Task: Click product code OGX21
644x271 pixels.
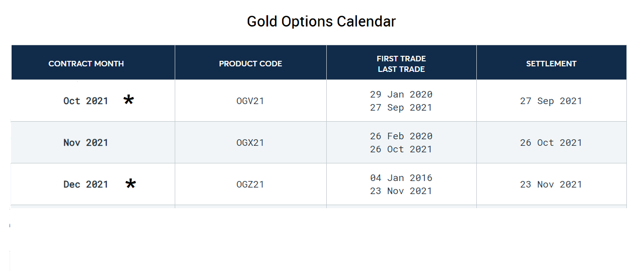Action: click(x=250, y=143)
